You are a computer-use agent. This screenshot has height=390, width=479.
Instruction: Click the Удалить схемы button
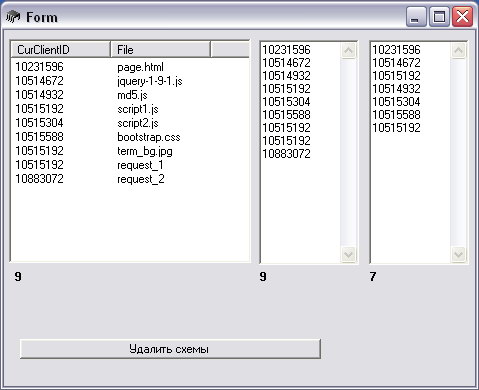click(170, 349)
